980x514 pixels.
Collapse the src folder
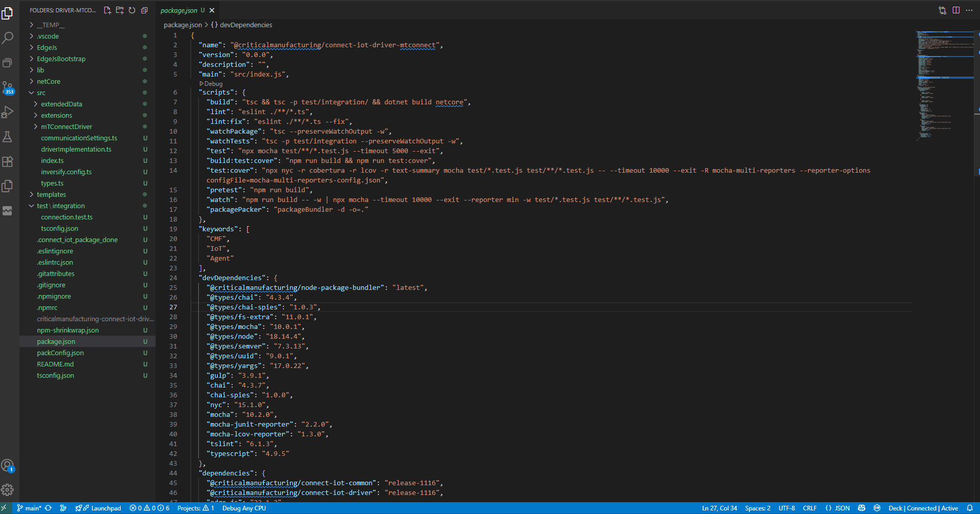point(87,93)
